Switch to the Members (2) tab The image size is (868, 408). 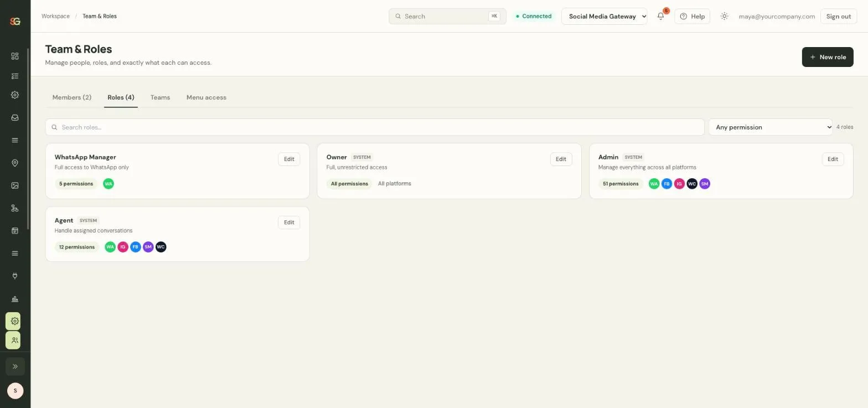[72, 97]
